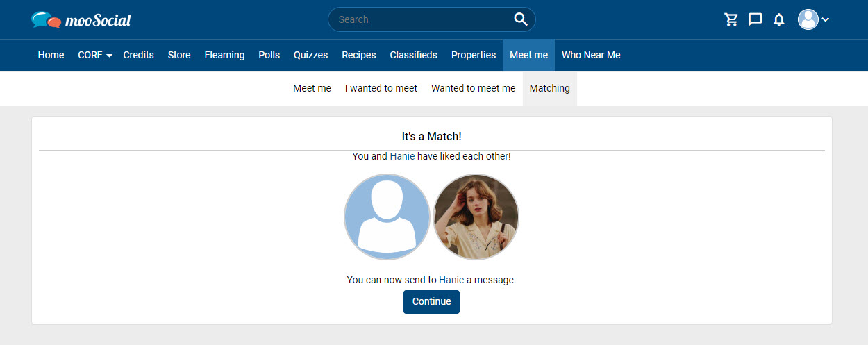Image resolution: width=868 pixels, height=345 pixels.
Task: Select the Matching tab
Action: point(549,88)
